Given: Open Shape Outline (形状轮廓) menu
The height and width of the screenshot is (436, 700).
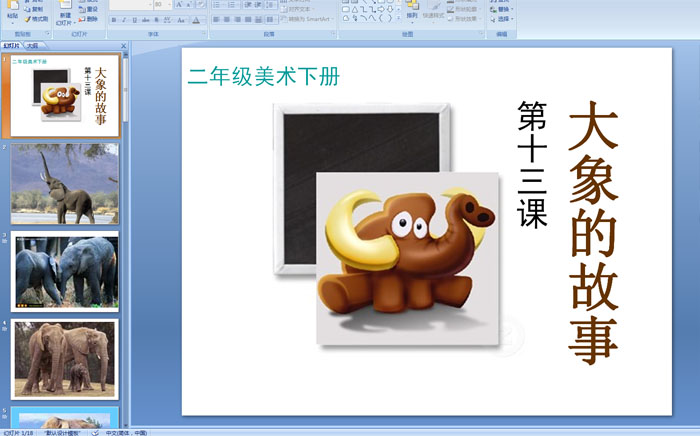Looking at the screenshot, I should click(465, 9).
